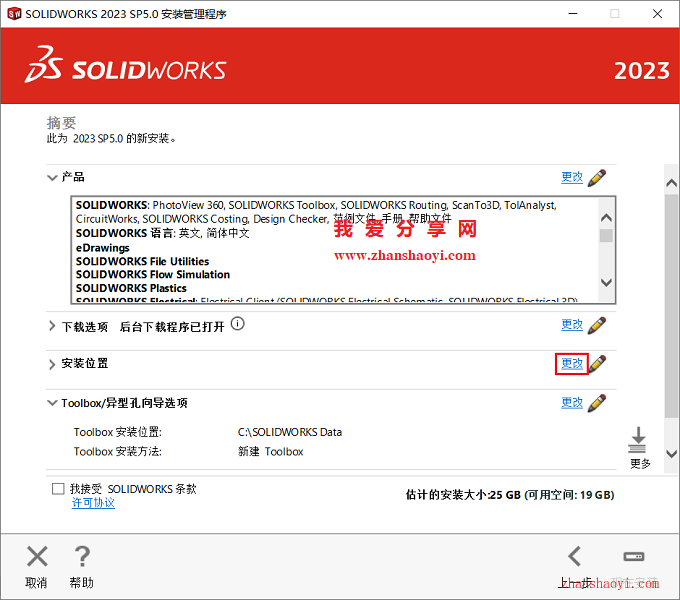Expand the 下载选项 section
Viewport: 680px width, 600px height.
[52, 326]
